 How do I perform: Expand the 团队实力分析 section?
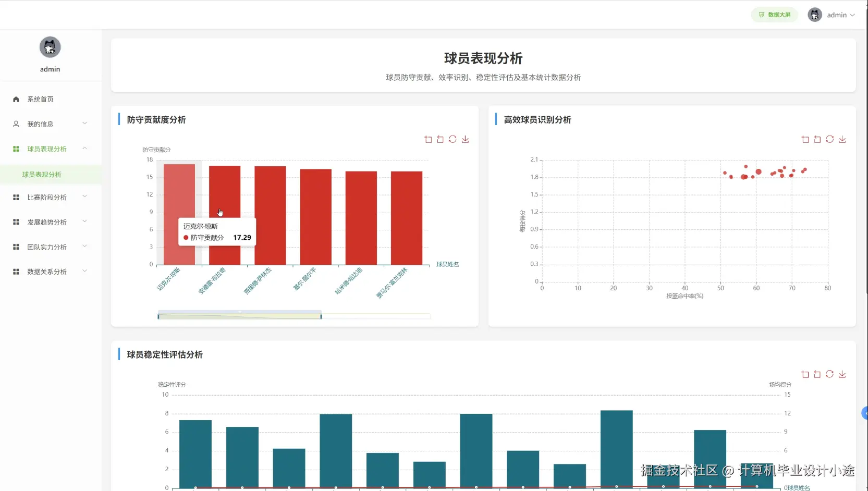(x=47, y=247)
